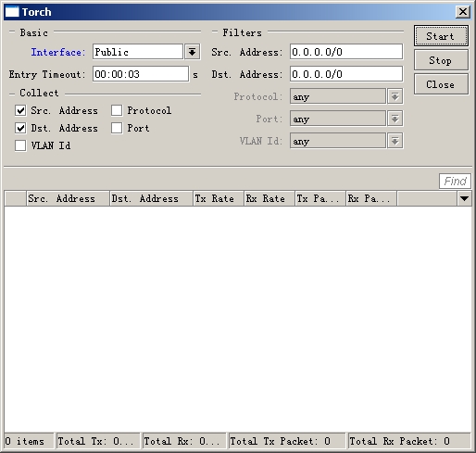The width and height of the screenshot is (476, 453).
Task: Sort by Tx Pa... column header
Action: pos(320,198)
